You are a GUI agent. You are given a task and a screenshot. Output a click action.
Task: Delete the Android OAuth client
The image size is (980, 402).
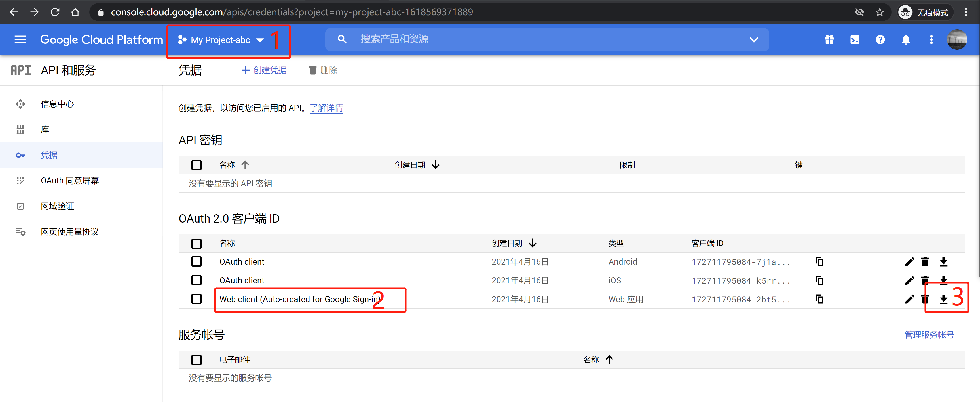[x=925, y=262]
